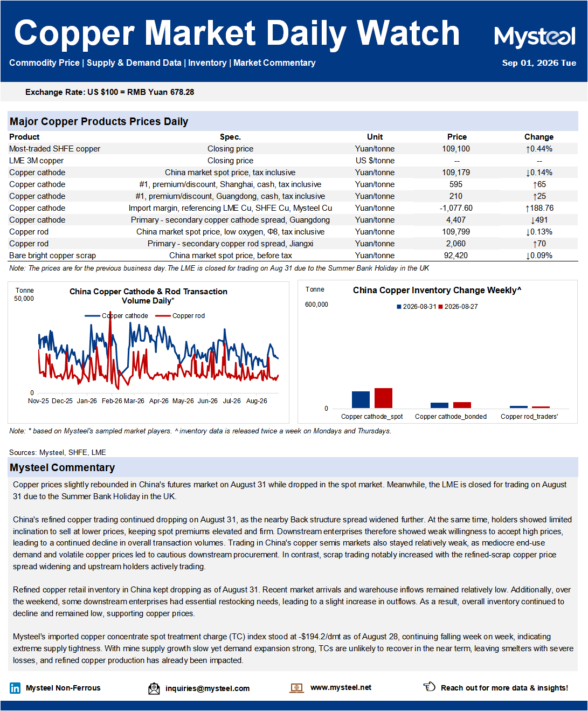588x711 pixels.
Task: Click 'Primary - secondary copper rod spread, Jiangxi' spec
Action: tap(230, 244)
